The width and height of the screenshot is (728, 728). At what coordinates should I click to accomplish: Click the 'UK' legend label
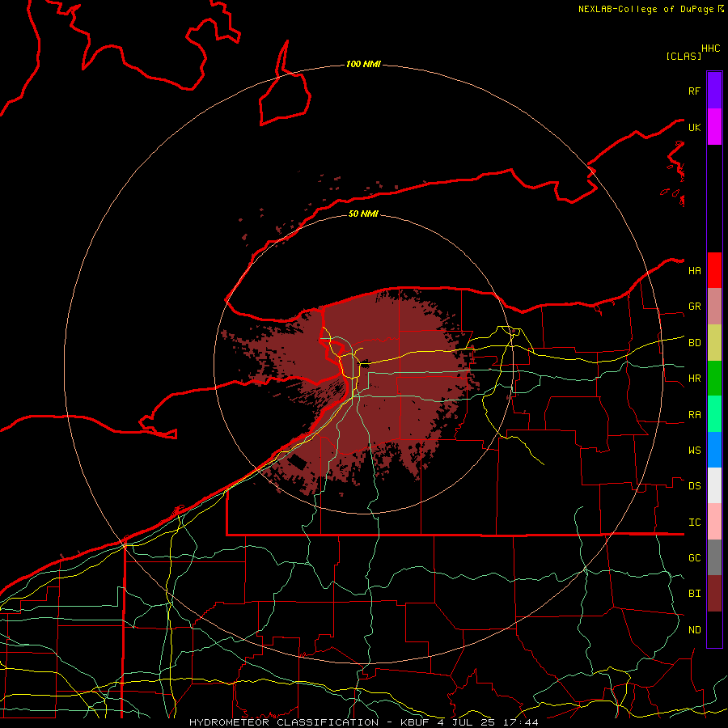tap(694, 127)
